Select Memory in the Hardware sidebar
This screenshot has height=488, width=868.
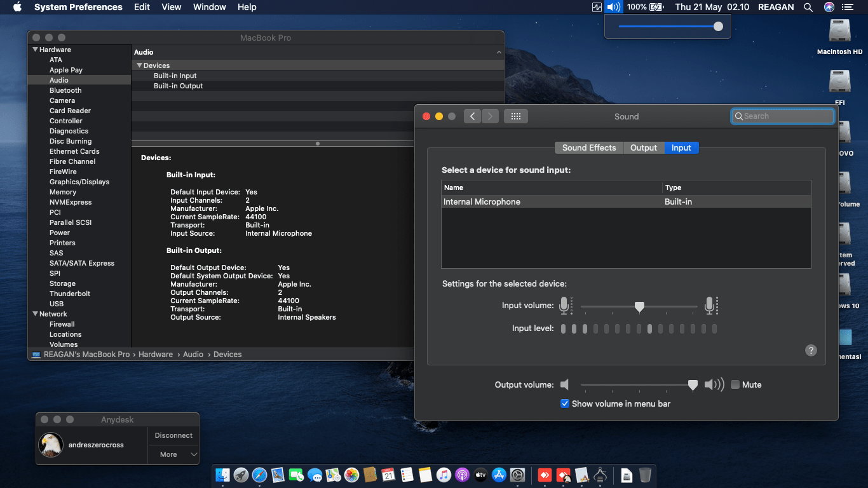click(x=63, y=192)
